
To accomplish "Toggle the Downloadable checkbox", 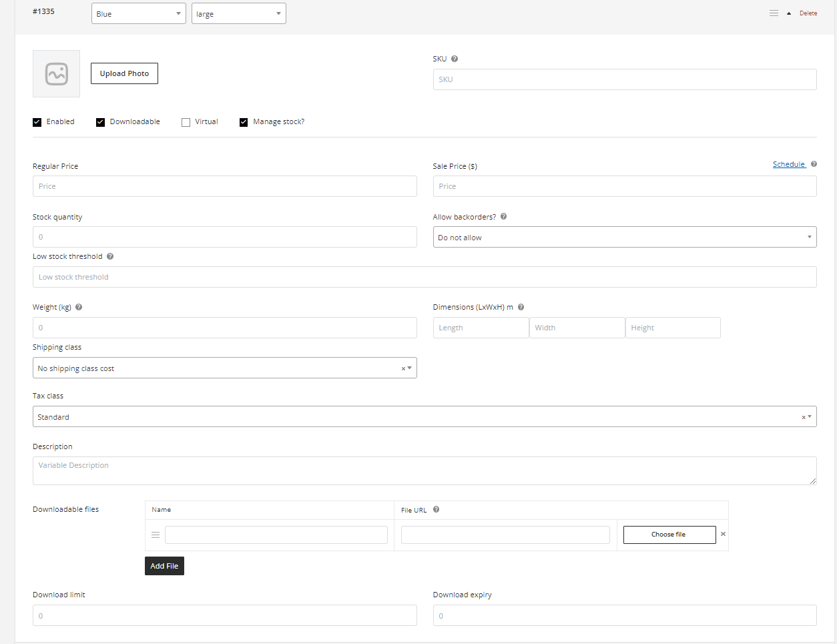I will 101,122.
